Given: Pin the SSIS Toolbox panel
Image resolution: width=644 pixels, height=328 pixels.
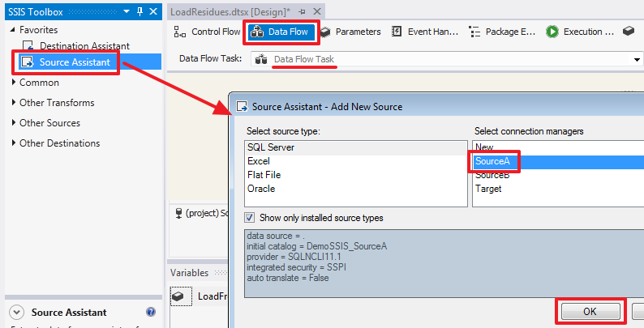Looking at the screenshot, I should coord(140,11).
